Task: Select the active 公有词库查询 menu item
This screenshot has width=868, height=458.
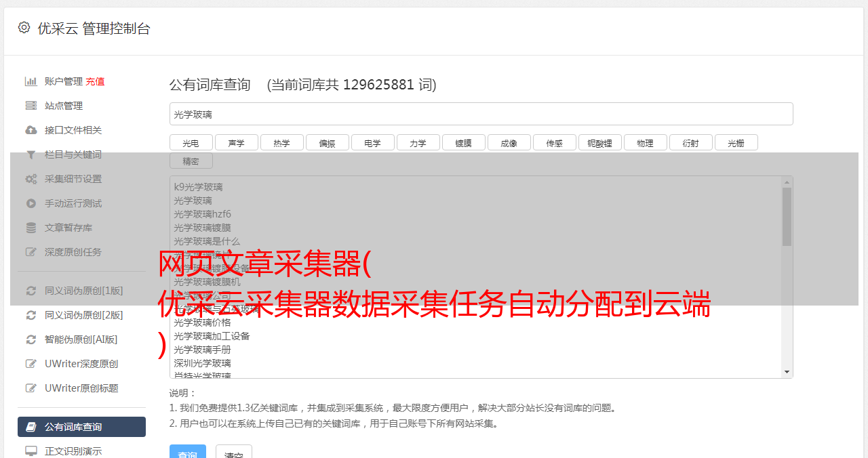Action: pos(81,427)
